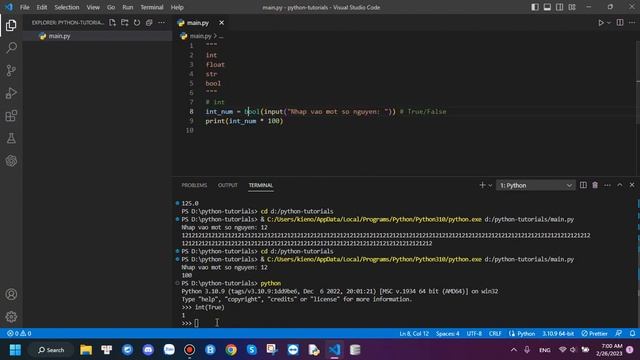640x360 pixels.
Task: Run the Python file with play button
Action: 601,23
